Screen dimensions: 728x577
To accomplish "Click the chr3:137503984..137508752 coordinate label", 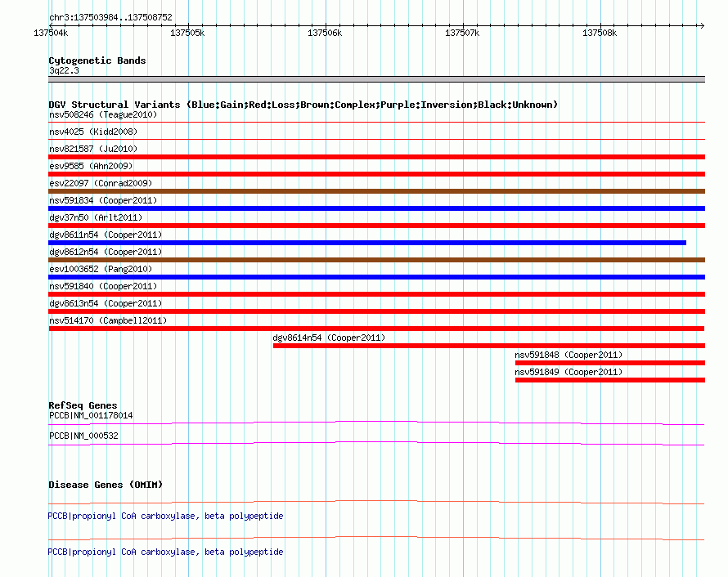I will (x=110, y=17).
